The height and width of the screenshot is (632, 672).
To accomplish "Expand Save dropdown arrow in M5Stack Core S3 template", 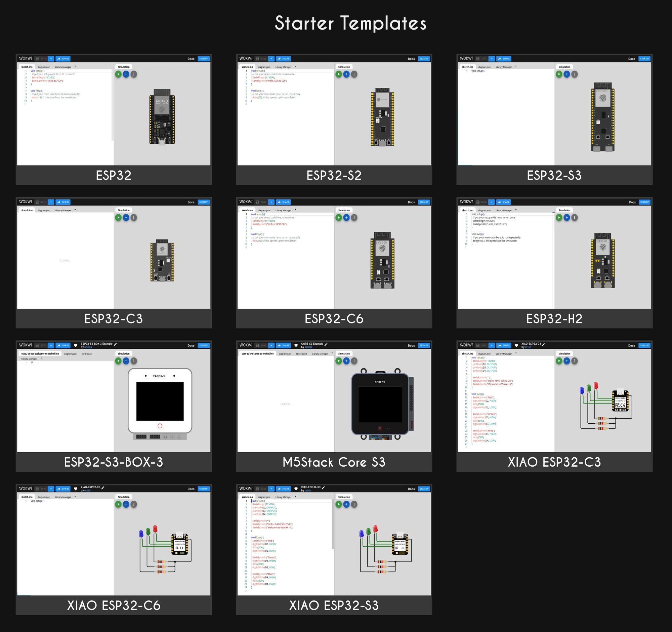I will [x=271, y=345].
